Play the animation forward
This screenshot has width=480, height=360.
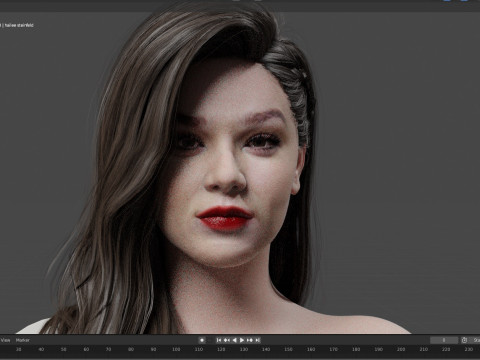click(x=242, y=340)
